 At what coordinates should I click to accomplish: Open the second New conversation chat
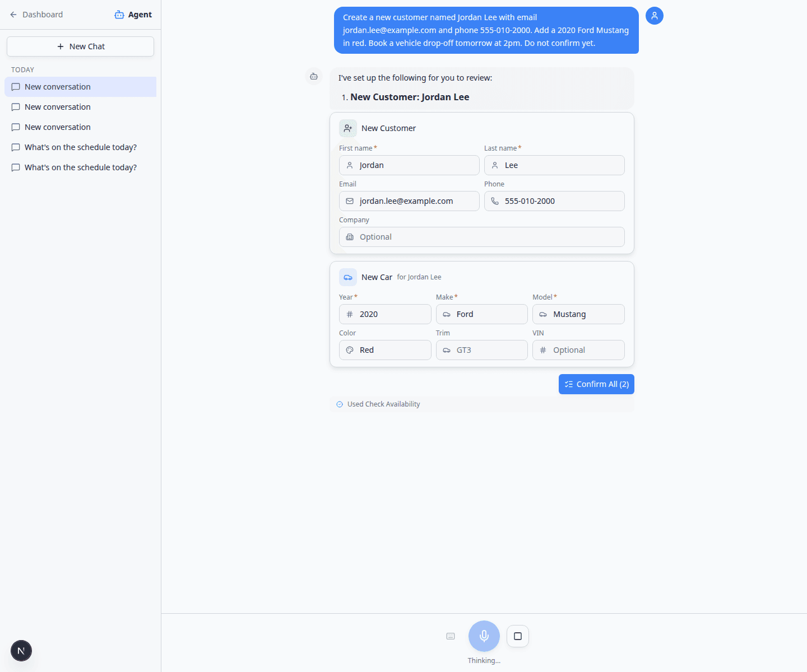[x=80, y=107]
